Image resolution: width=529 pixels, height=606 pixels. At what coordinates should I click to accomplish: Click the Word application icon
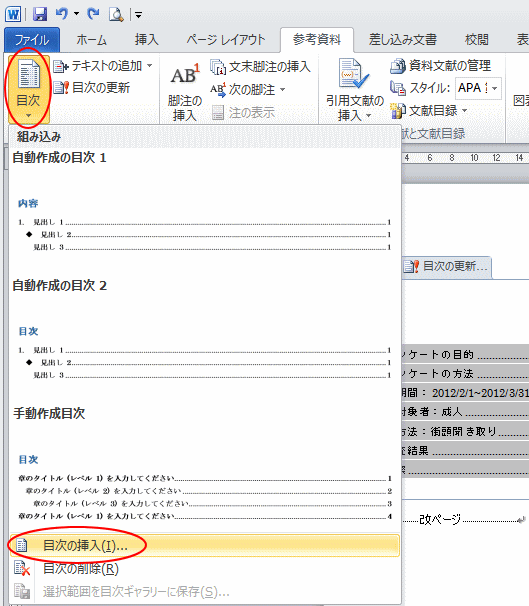pyautogui.click(x=13, y=15)
